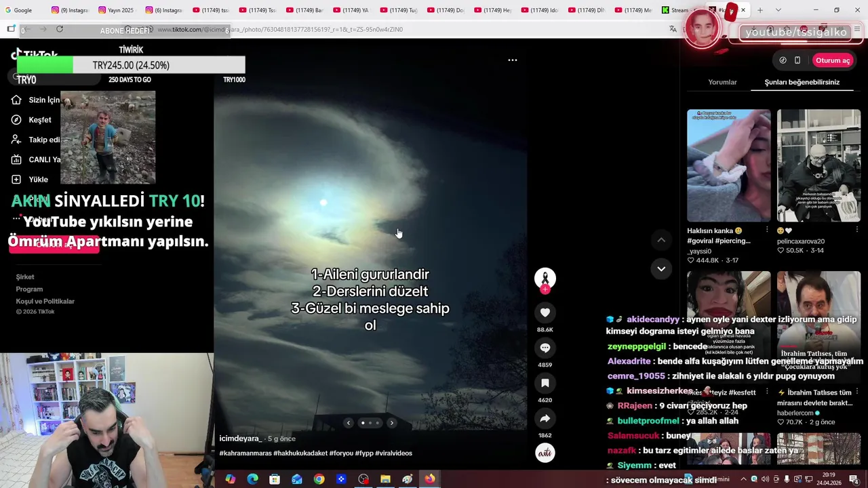
Task: Open the three-dot more options menu
Action: [x=513, y=60]
